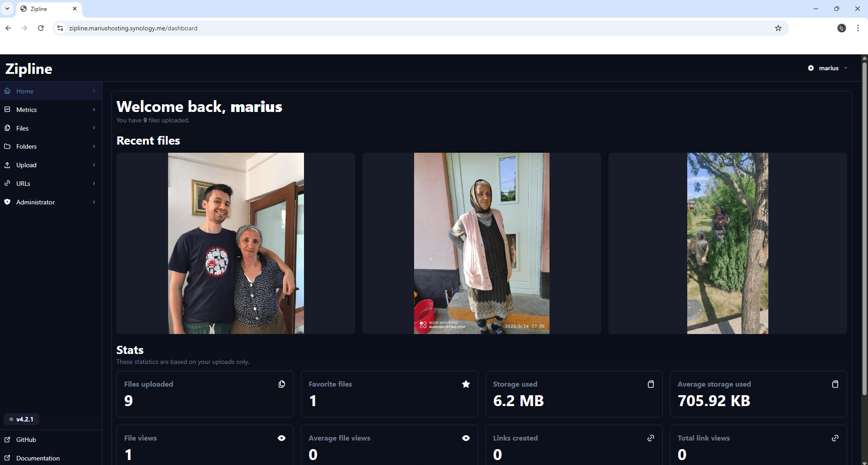Open the Chrome three-dot menu
This screenshot has height=465, width=868.
(x=858, y=28)
